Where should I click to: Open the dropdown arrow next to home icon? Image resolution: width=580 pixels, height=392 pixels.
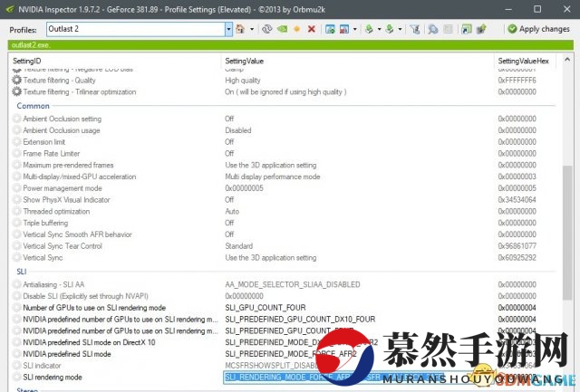[252, 29]
